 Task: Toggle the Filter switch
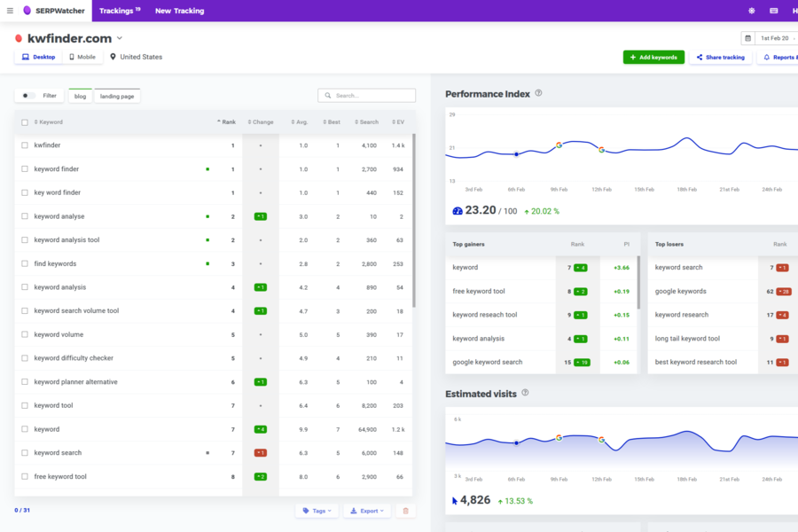tap(28, 96)
